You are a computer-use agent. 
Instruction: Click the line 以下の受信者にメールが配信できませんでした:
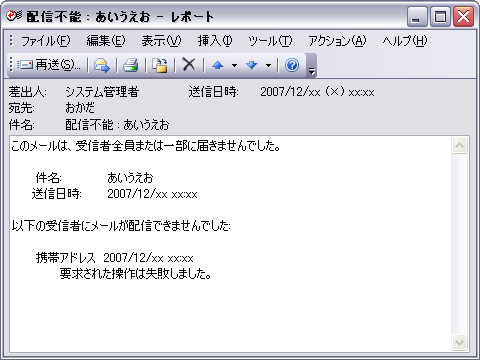pos(121,226)
